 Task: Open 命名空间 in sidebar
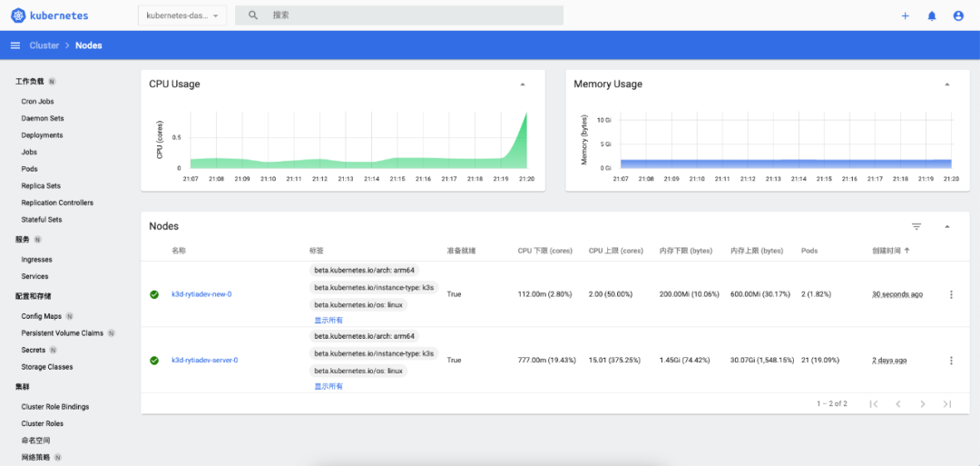(35, 441)
